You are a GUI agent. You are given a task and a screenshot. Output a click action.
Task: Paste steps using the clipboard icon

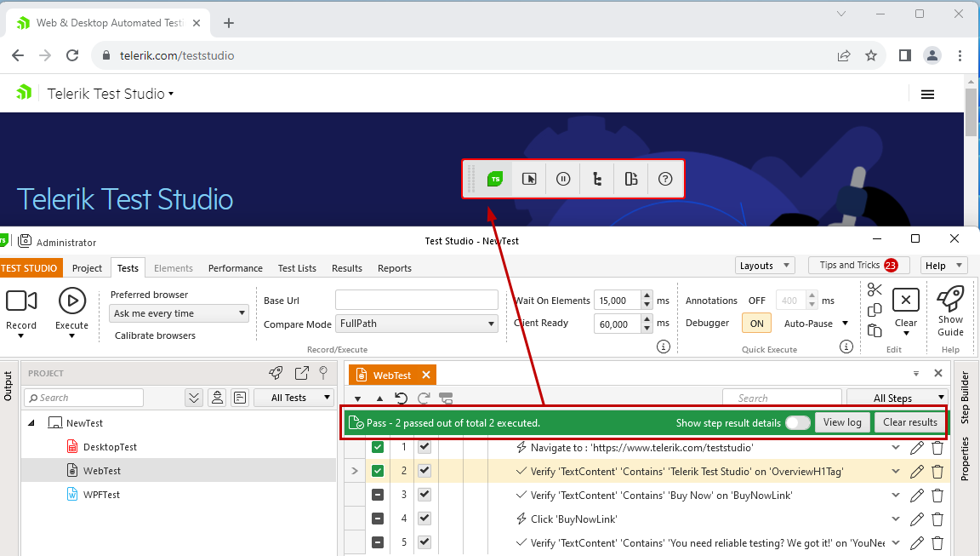pyautogui.click(x=875, y=331)
